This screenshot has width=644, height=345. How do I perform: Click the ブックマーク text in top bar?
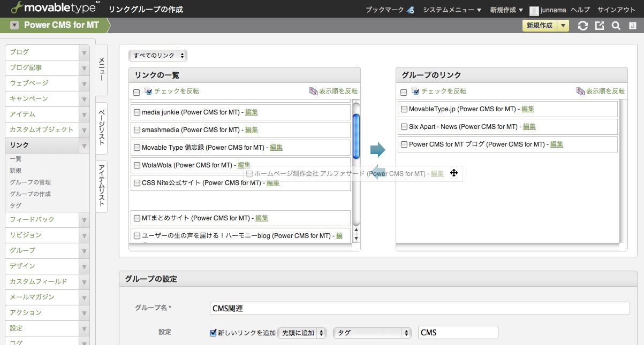coord(385,10)
